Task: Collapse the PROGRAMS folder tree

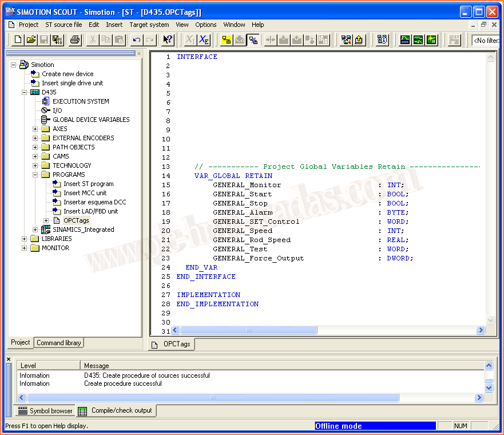Action: click(x=35, y=175)
